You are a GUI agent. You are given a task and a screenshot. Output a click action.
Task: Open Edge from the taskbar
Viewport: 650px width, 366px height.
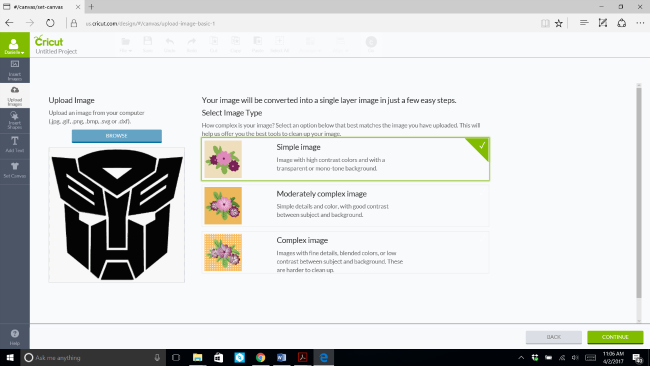pyautogui.click(x=324, y=357)
